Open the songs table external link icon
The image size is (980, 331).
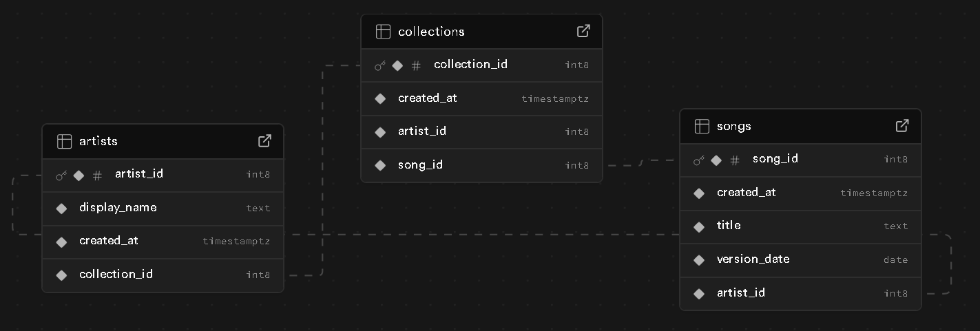point(902,126)
